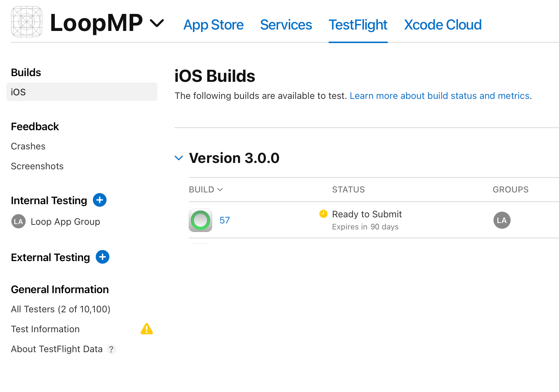Viewport: 559px width, 392px height.
Task: Click the Builds sidebar heading
Action: 26,72
